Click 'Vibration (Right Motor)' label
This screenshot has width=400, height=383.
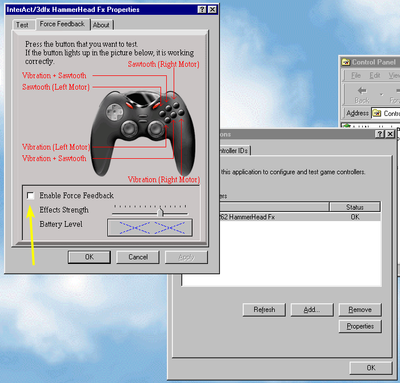(x=164, y=180)
